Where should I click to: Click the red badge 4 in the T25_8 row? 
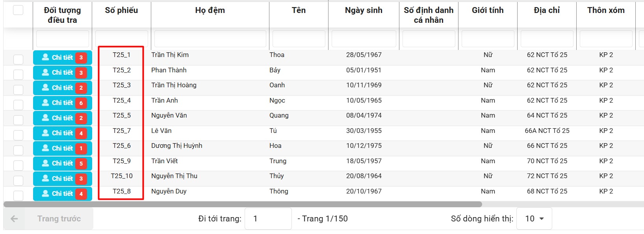point(81,194)
